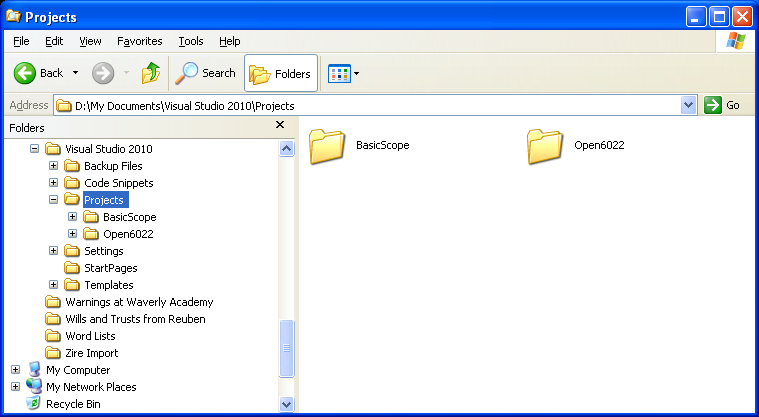Expand the address bar dropdown
Image resolution: width=759 pixels, height=417 pixels.
click(688, 105)
